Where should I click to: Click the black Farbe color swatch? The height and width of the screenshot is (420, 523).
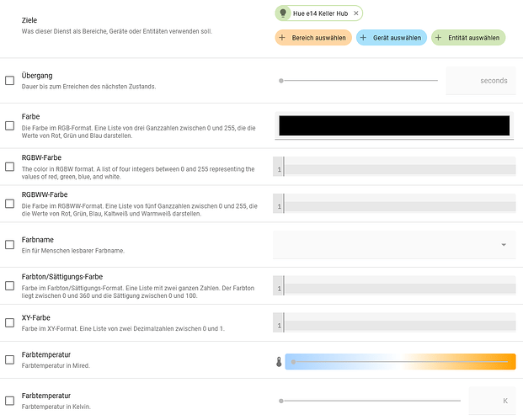click(x=394, y=125)
